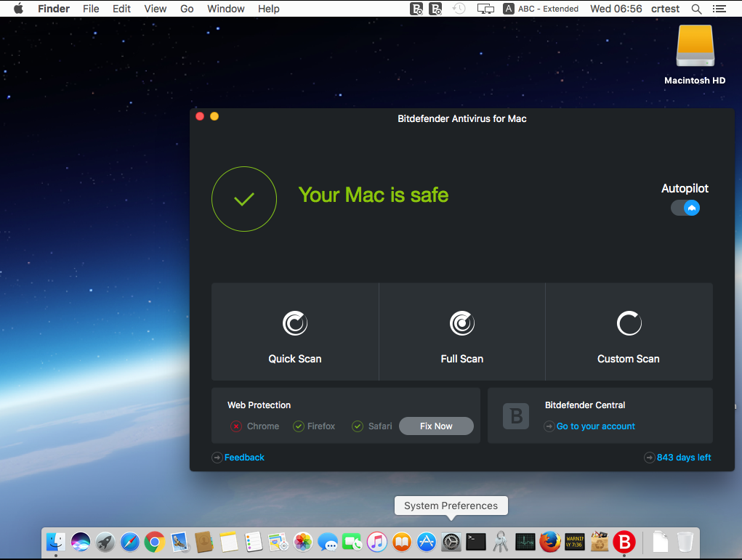Open Messages in the Dock

pyautogui.click(x=328, y=542)
